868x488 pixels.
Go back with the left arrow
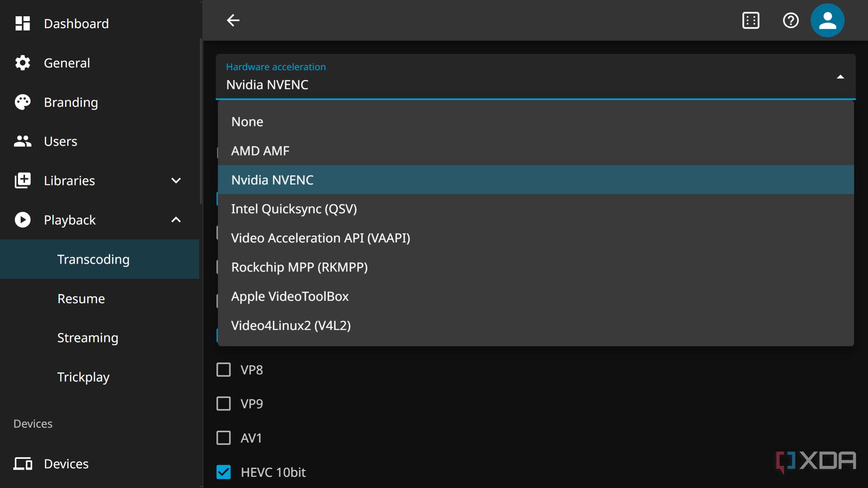tap(233, 20)
